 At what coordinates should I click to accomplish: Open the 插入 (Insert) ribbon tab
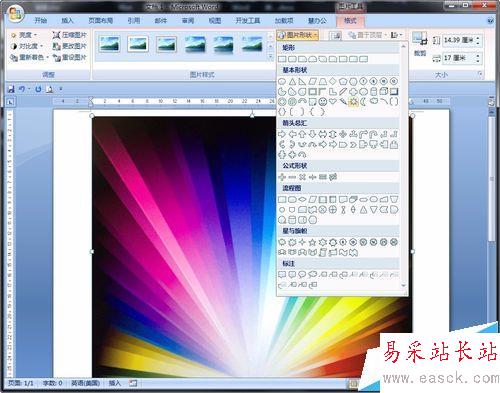(x=67, y=21)
